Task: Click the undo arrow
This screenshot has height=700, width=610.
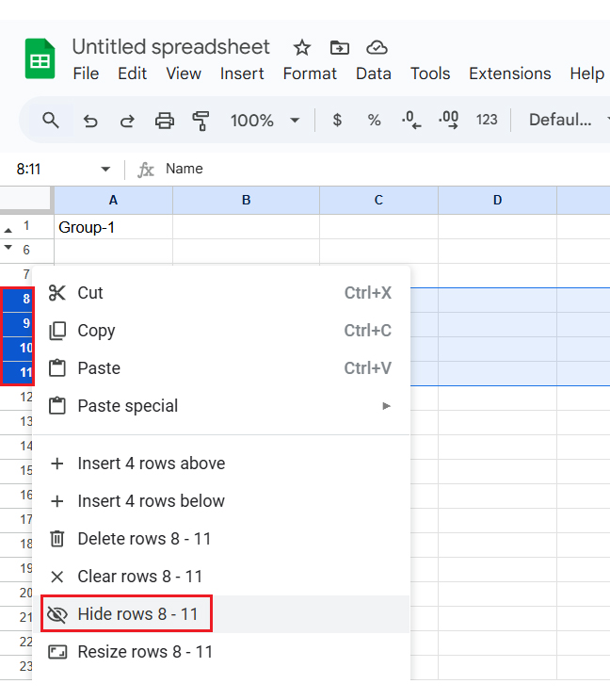Action: (90, 121)
